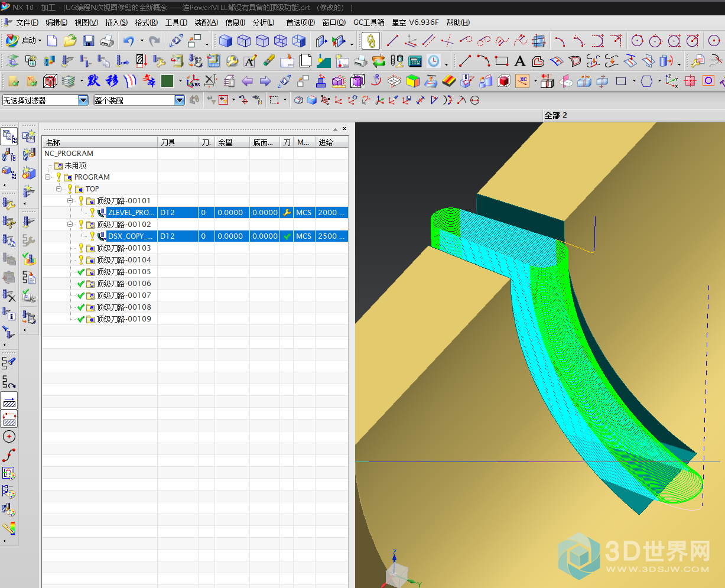This screenshot has height=588, width=725.
Task: Click the NC folder checkmark icon
Action: [x=31, y=81]
